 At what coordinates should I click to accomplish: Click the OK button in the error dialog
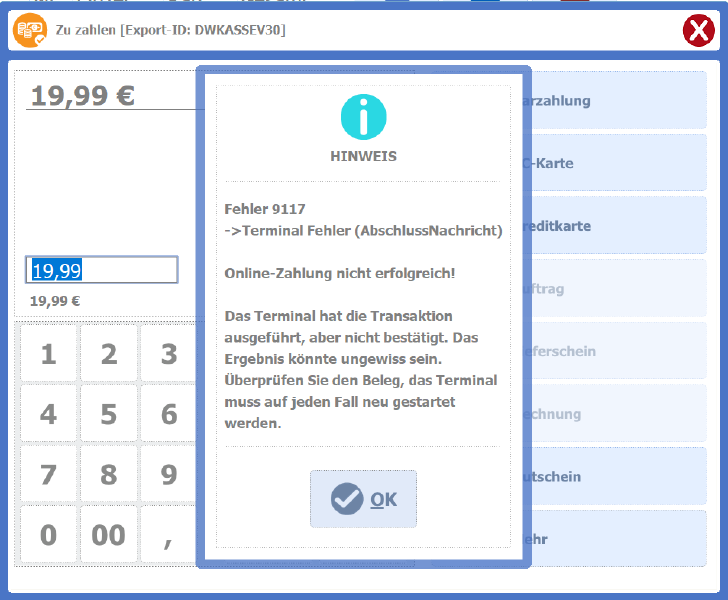363,499
